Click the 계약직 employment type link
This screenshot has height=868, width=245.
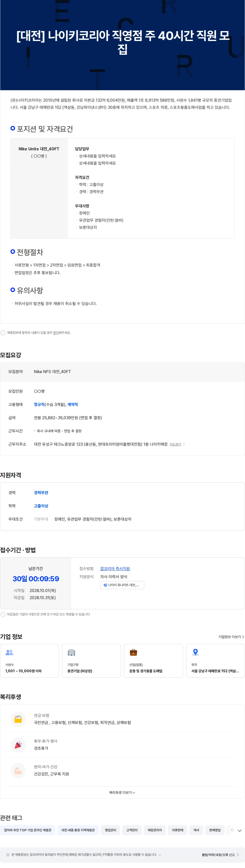click(x=72, y=404)
